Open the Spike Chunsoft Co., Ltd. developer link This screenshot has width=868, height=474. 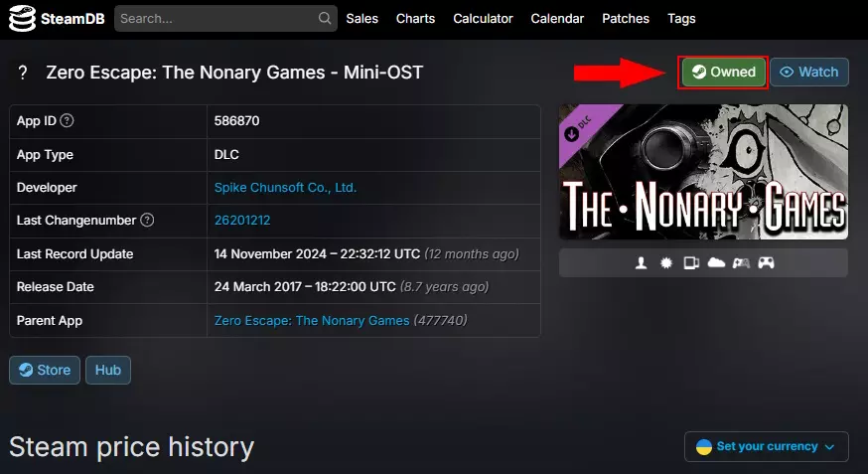point(285,187)
